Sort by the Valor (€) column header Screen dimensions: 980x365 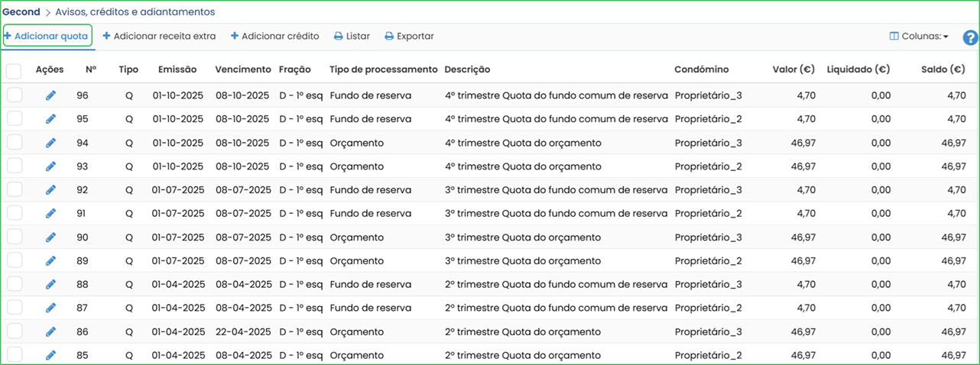793,69
